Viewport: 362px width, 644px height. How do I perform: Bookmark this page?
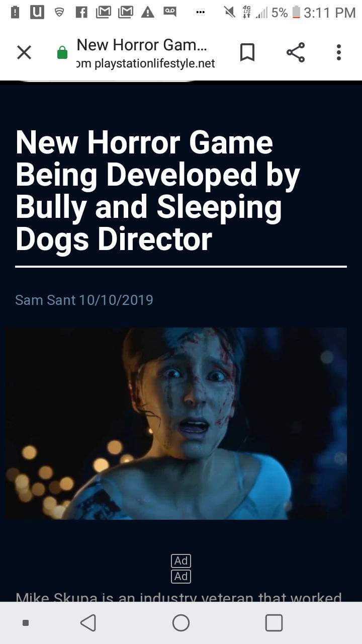(x=247, y=52)
